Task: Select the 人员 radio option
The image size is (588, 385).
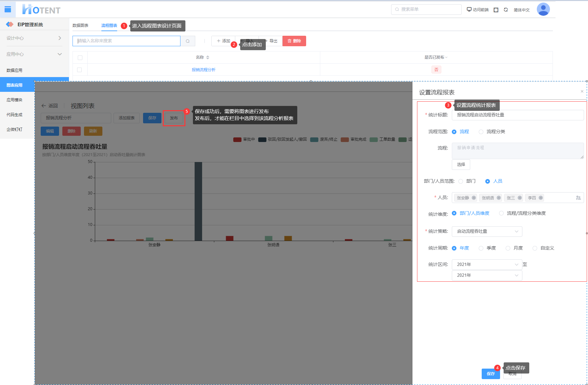Action: [x=488, y=181]
